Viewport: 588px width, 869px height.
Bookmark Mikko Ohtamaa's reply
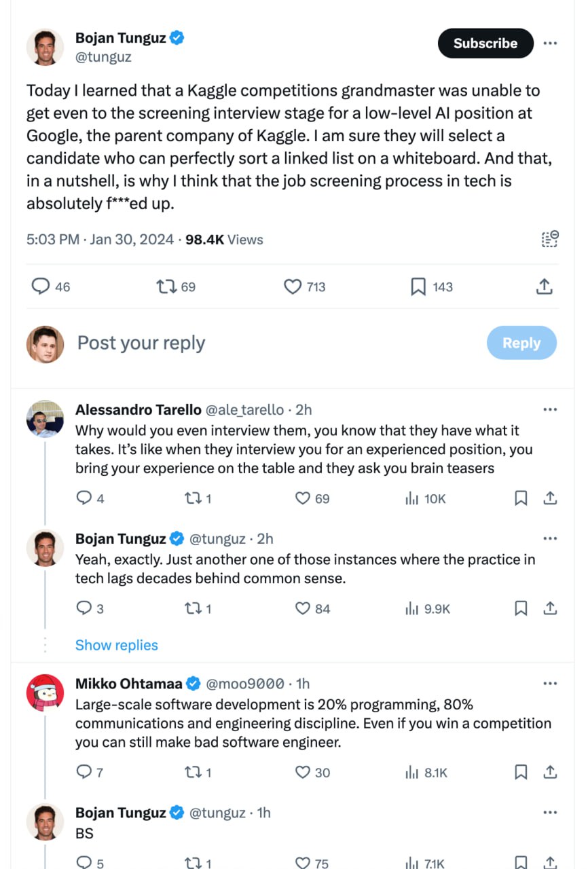coord(521,772)
